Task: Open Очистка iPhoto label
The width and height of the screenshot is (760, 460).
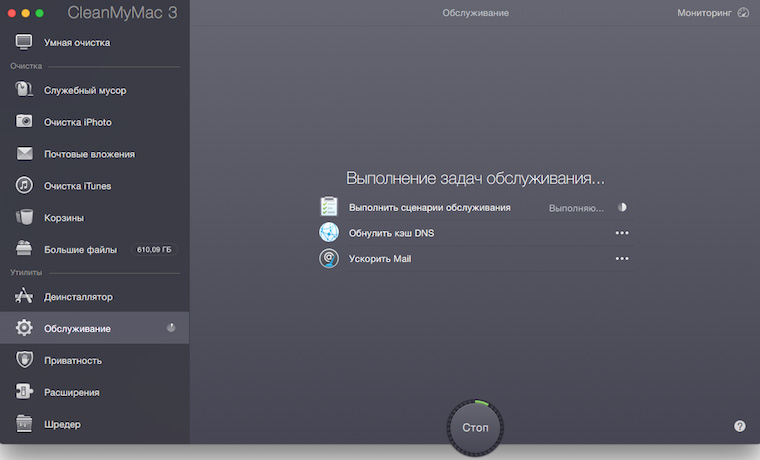Action: pos(78,123)
